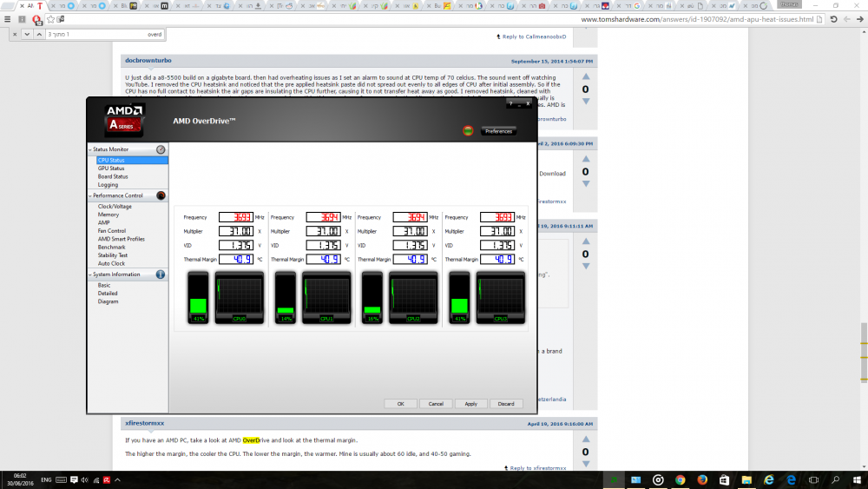
Task: Open the Memory performance page
Action: point(108,215)
